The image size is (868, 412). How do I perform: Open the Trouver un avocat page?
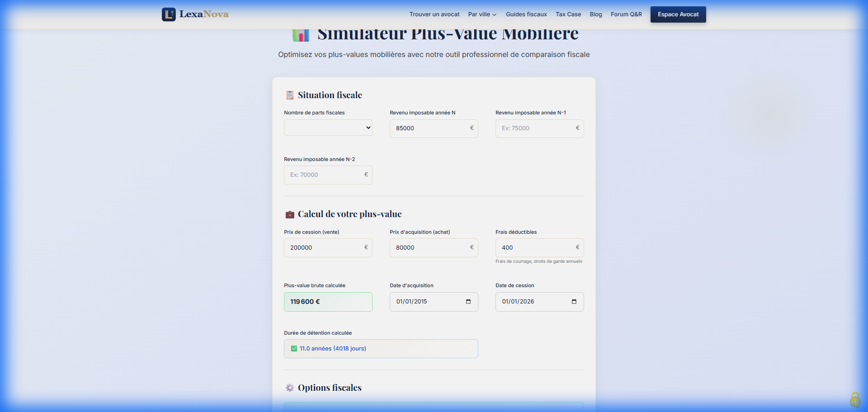click(434, 14)
